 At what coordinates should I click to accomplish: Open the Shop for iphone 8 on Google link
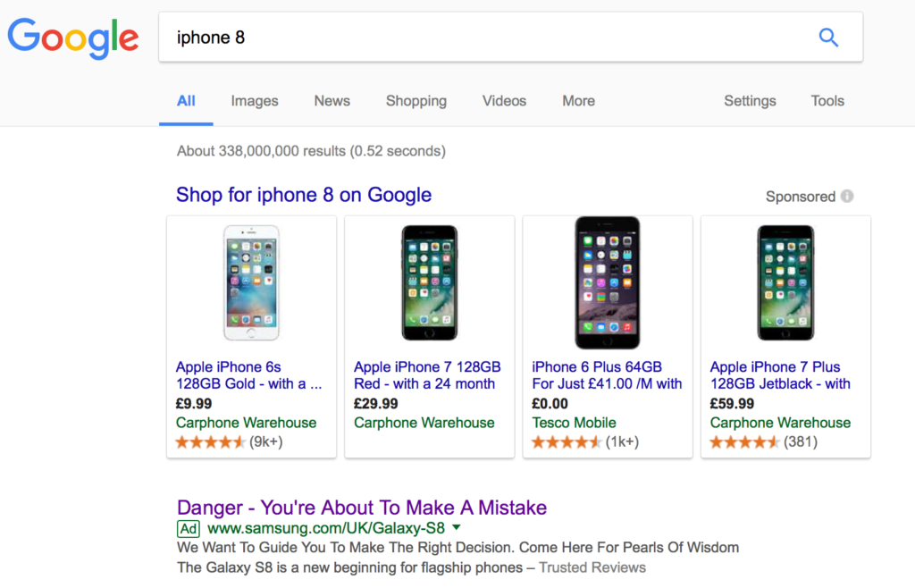pos(304,195)
